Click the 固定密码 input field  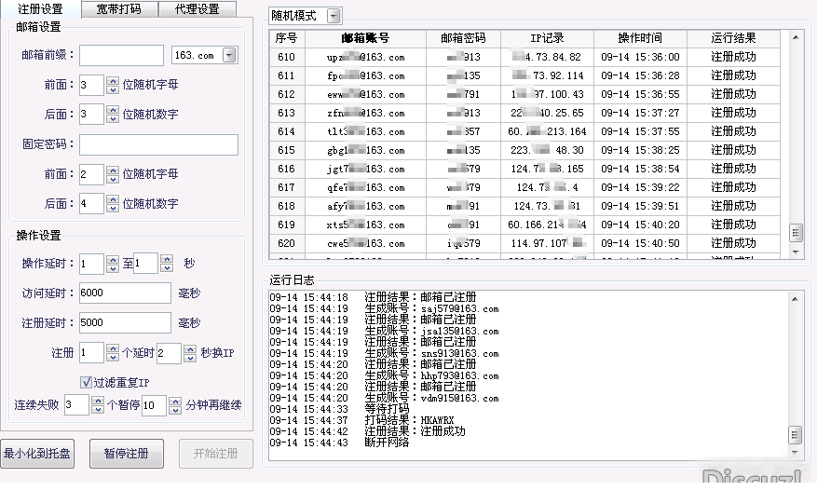158,144
